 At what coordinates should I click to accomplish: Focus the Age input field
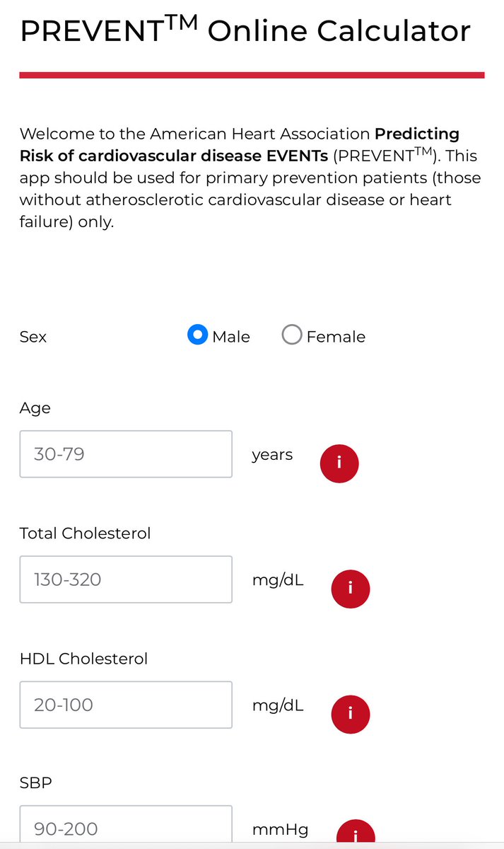coord(126,454)
